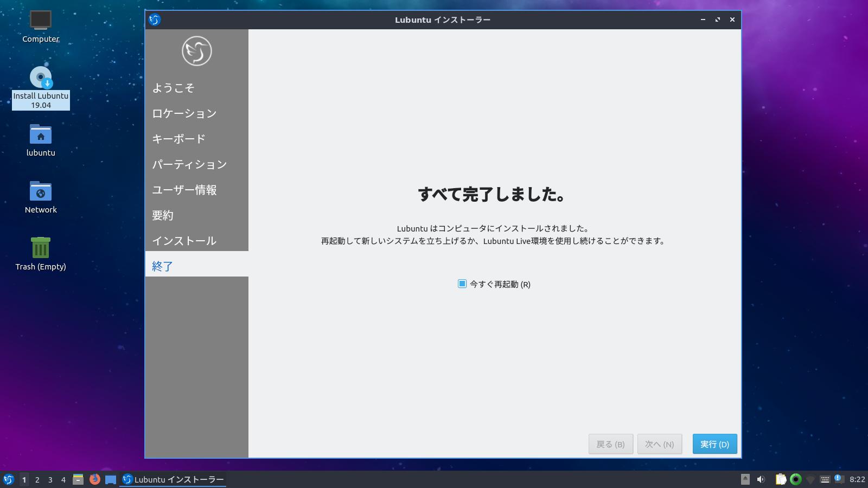This screenshot has width=868, height=488.
Task: Click the すべて完了しました。 heading
Action: tap(492, 194)
